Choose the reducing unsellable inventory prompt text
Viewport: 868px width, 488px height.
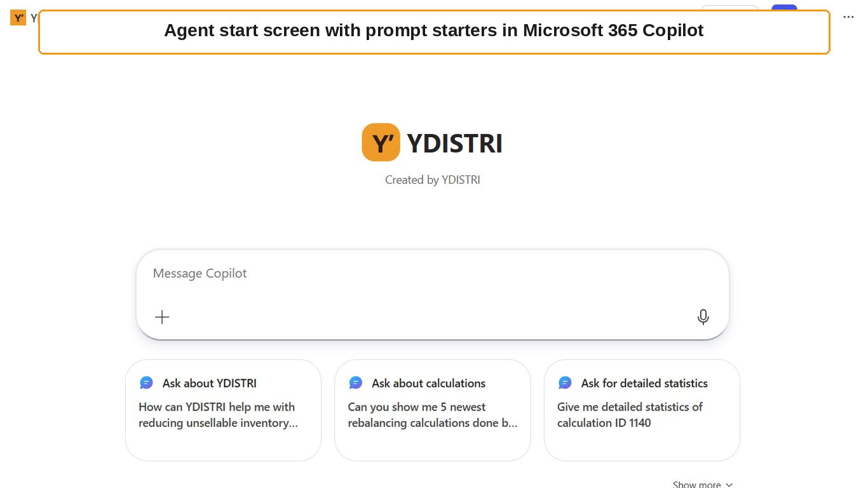point(218,415)
